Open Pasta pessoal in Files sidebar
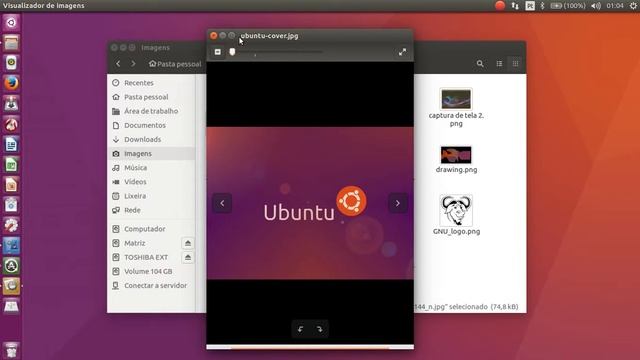Image resolution: width=640 pixels, height=360 pixels. tap(151, 97)
